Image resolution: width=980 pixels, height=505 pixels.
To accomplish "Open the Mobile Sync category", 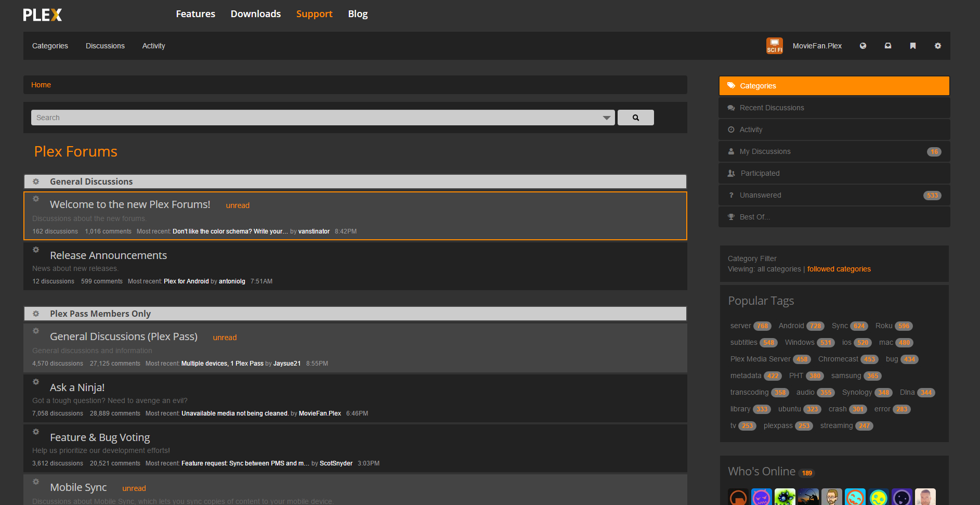I will click(x=78, y=487).
